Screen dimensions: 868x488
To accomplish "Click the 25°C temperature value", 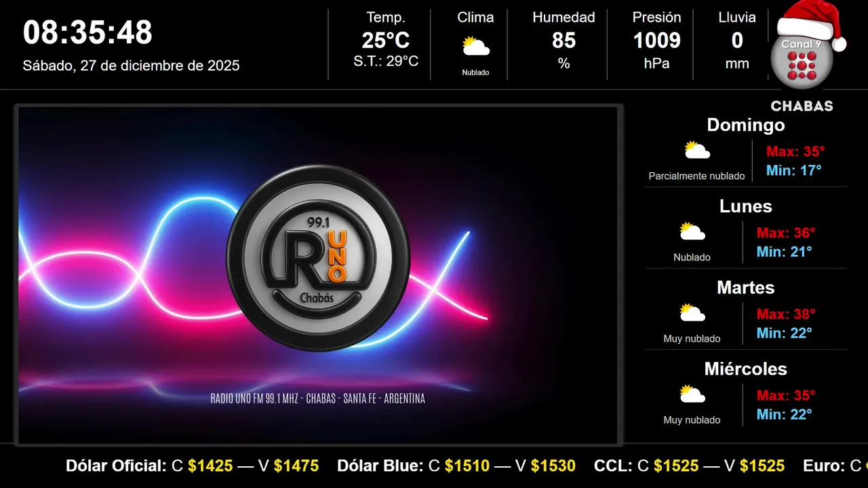I will tap(386, 41).
